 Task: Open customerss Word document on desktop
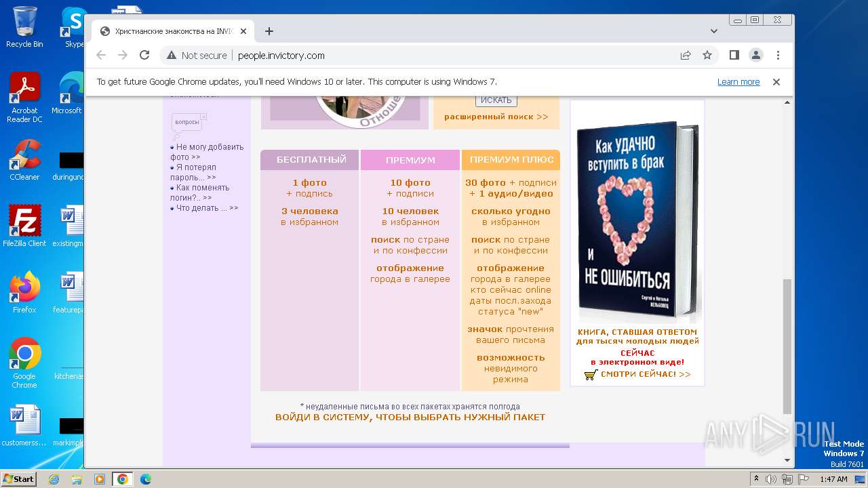click(24, 426)
